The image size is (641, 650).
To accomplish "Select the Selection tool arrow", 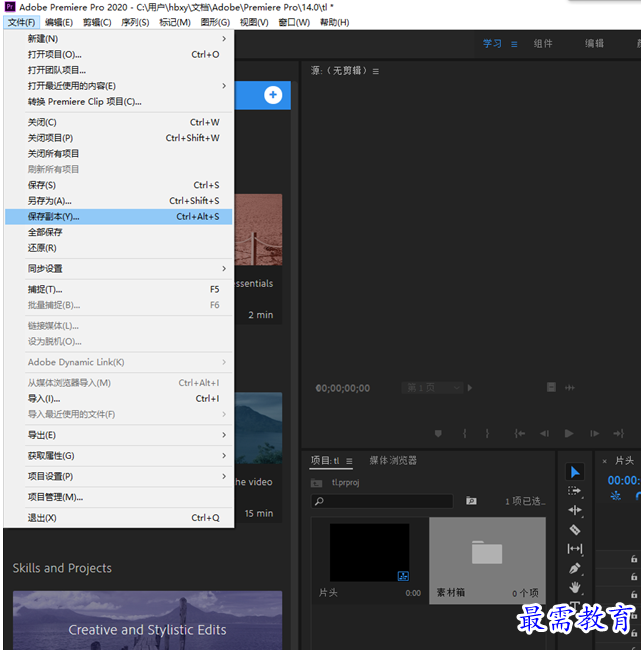I will tap(575, 472).
